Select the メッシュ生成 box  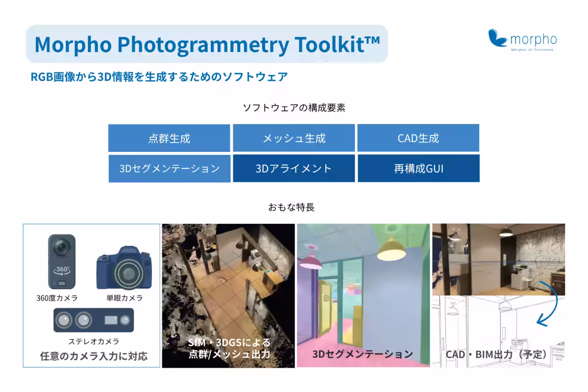click(294, 138)
